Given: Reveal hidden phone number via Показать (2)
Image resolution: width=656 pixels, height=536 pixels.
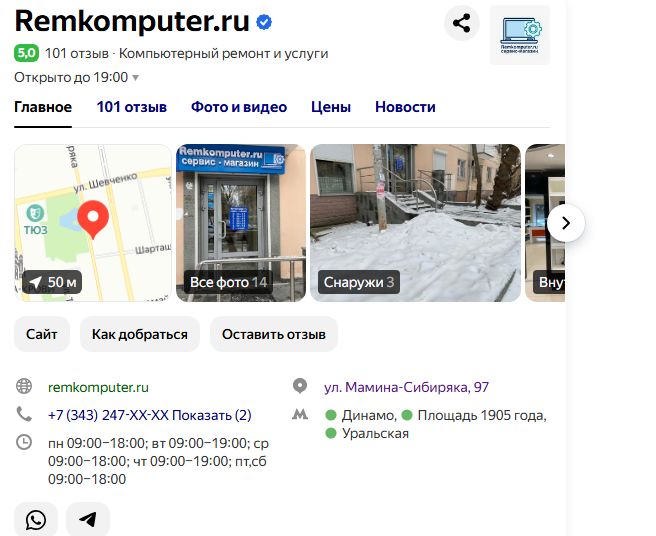Looking at the screenshot, I should coord(212,415).
